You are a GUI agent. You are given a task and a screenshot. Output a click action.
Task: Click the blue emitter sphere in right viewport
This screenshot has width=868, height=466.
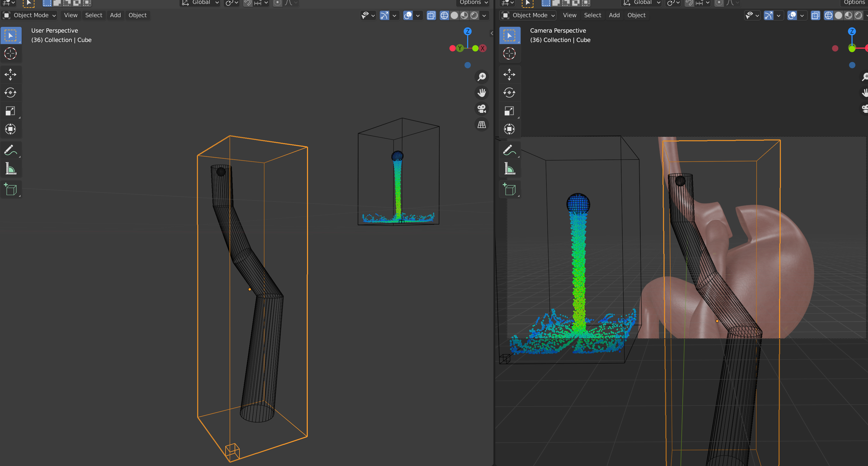pos(578,204)
